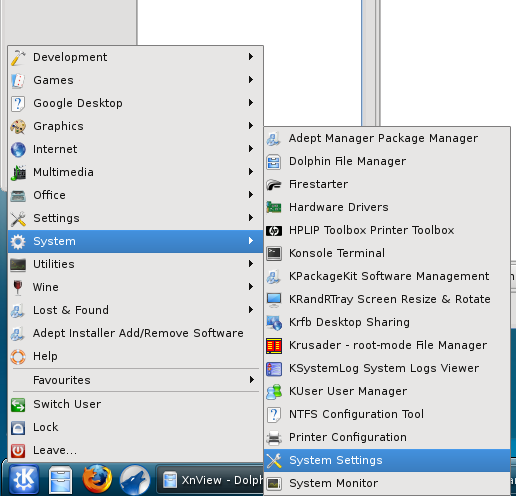This screenshot has width=516, height=497.
Task: Click the Krusader red panel icon
Action: click(274, 345)
